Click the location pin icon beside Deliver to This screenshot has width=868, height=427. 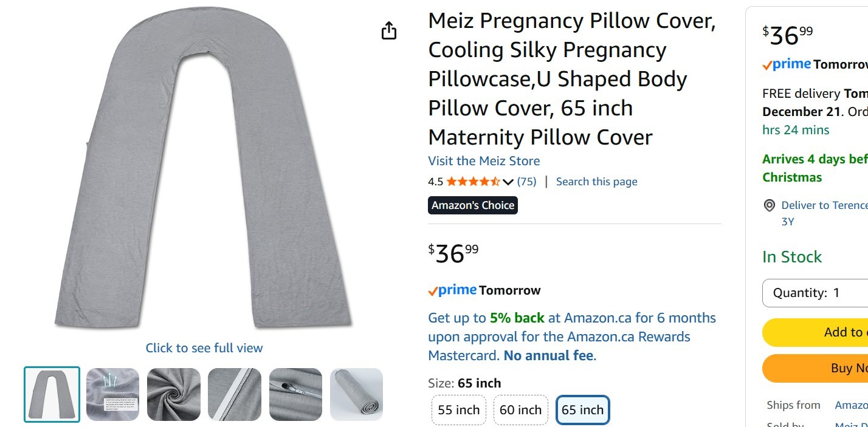coord(769,205)
